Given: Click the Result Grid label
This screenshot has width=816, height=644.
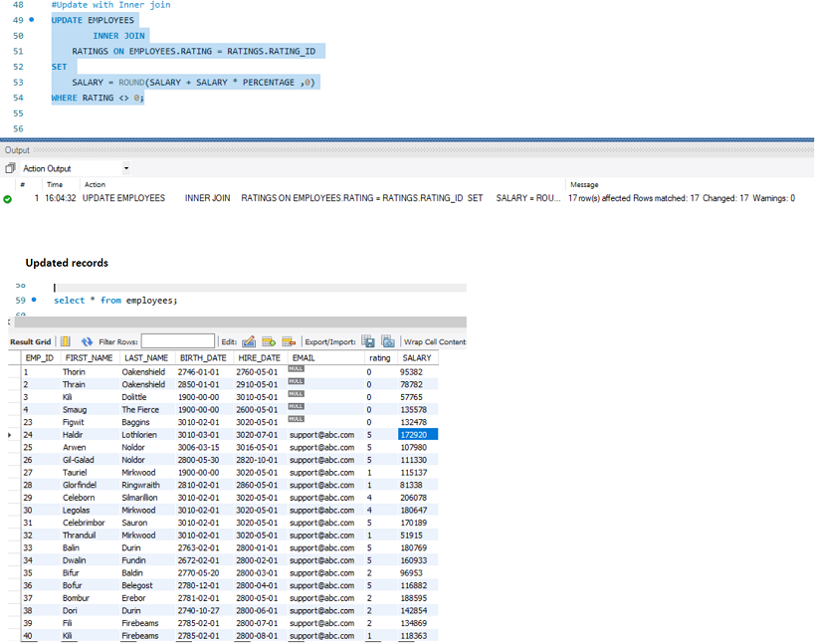Looking at the screenshot, I should pos(30,341).
